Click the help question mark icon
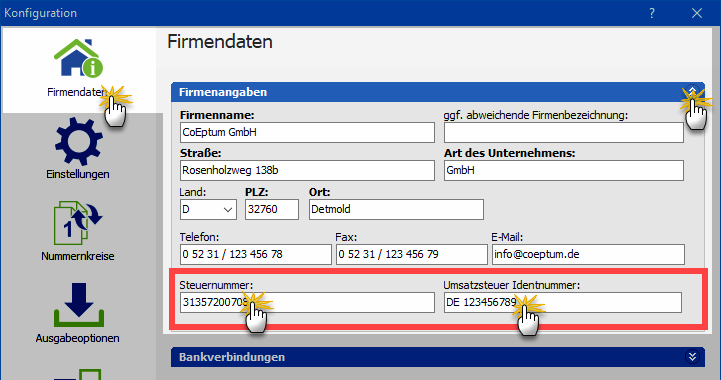Screen dimensions: 721x380 [x=652, y=13]
